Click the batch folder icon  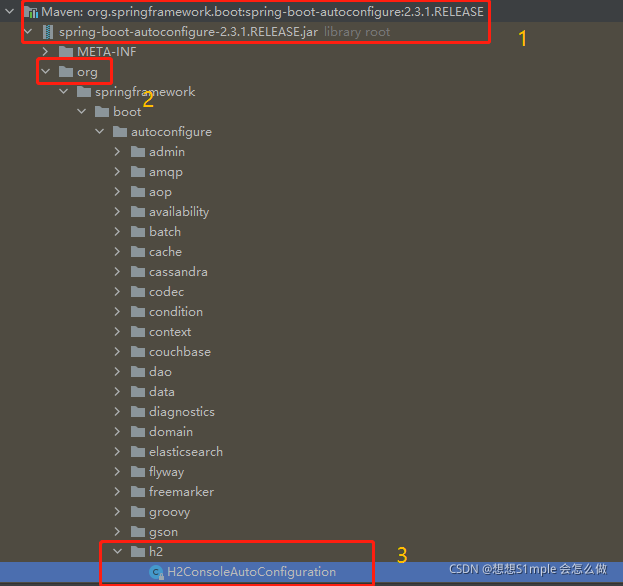click(x=138, y=232)
